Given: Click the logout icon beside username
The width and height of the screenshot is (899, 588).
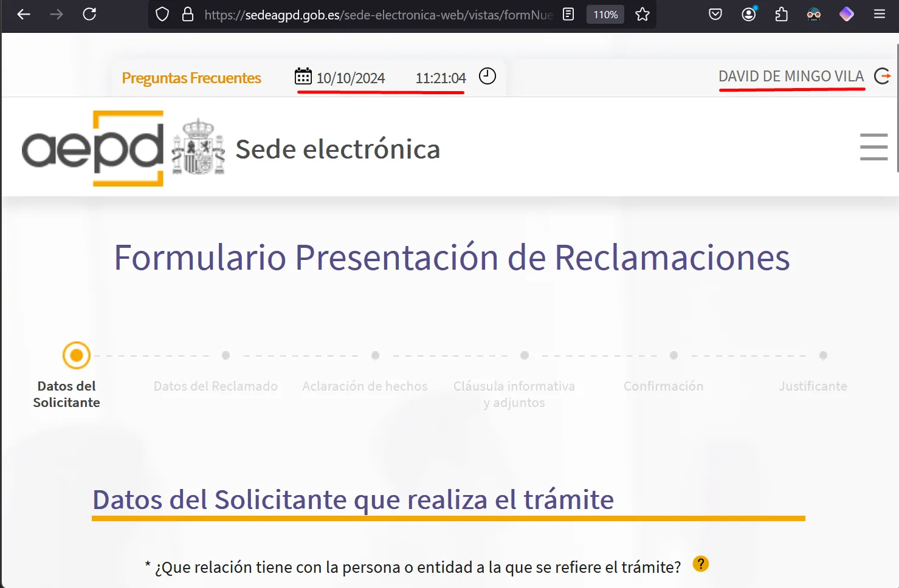Looking at the screenshot, I should pos(882,76).
